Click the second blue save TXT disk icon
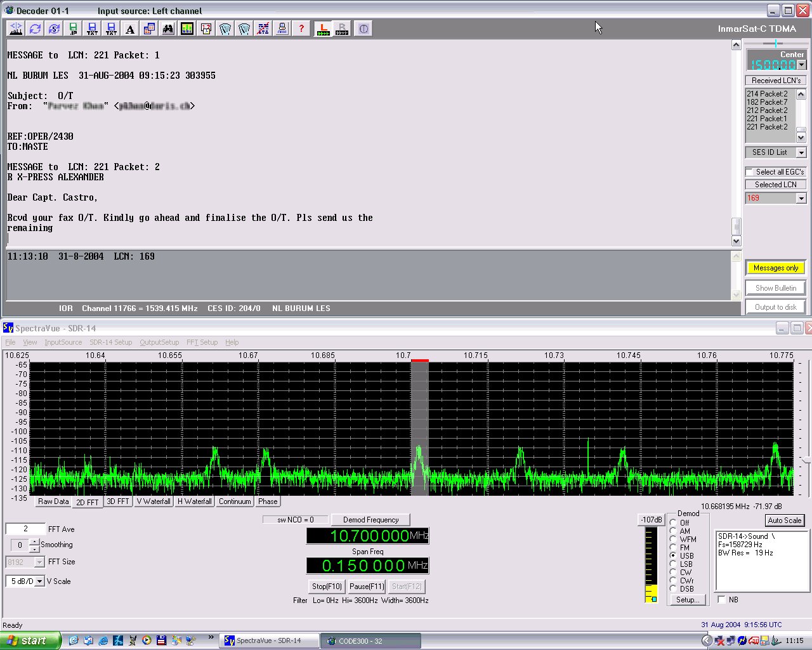 pos(111,29)
